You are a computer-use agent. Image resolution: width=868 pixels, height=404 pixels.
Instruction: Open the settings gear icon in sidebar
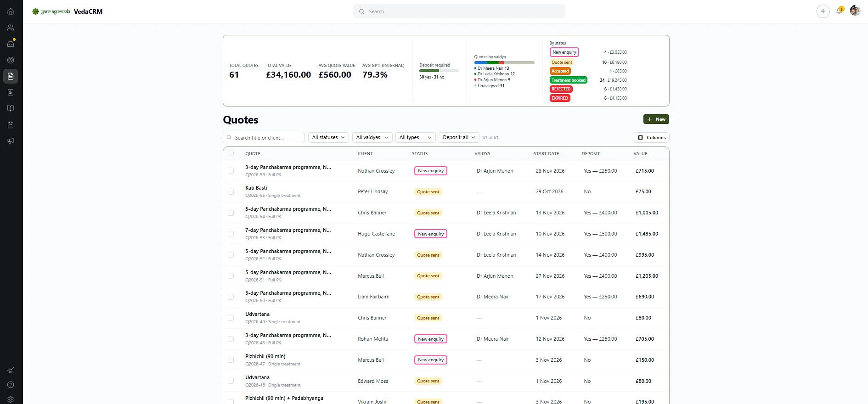11,399
